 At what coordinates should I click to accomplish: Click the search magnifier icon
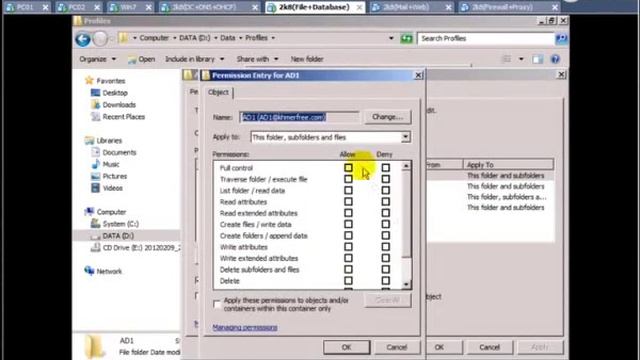[561, 38]
